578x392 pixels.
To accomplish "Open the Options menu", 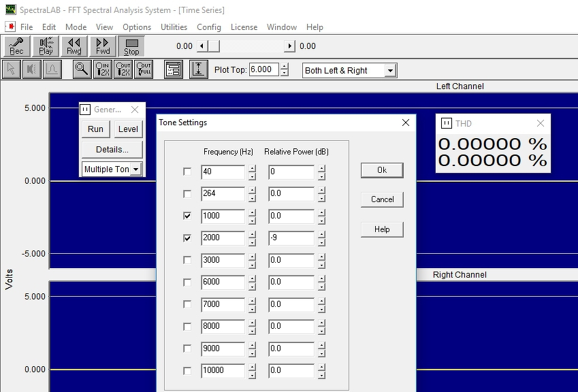I will coord(137,27).
